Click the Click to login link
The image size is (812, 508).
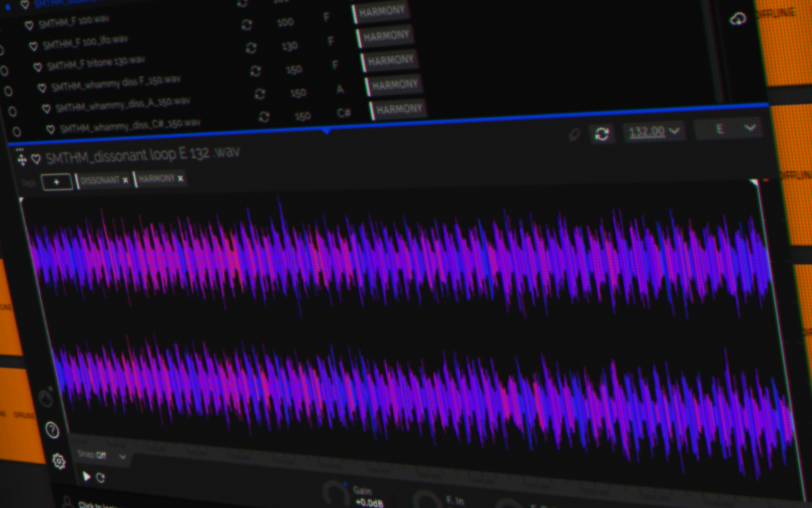click(99, 505)
